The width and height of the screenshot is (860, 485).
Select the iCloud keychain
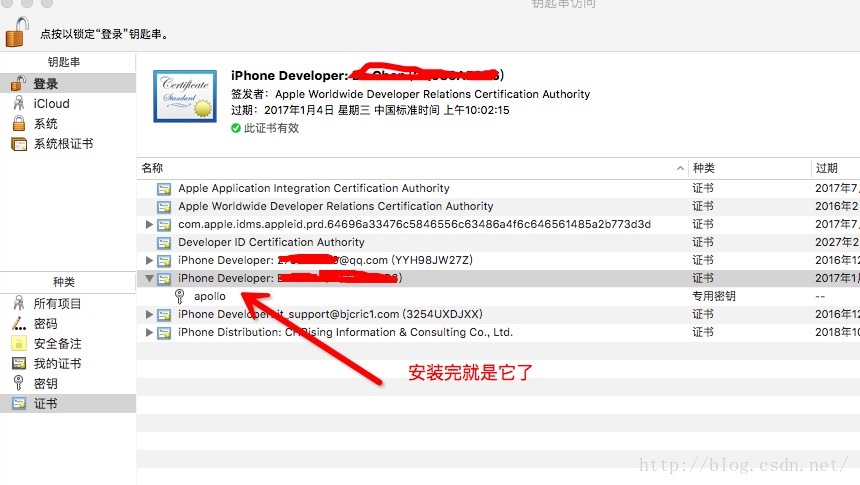tap(67, 104)
